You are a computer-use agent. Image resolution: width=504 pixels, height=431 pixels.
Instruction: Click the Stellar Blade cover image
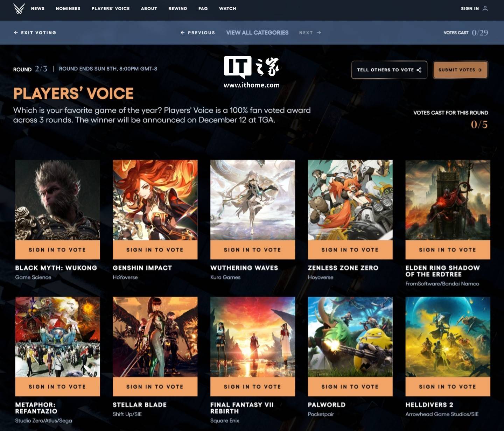pos(155,337)
